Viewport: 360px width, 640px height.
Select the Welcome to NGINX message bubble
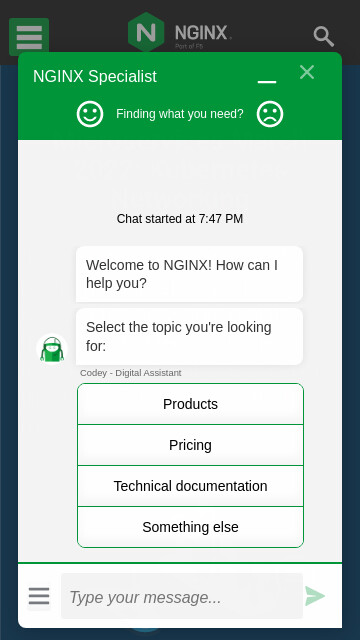tap(189, 274)
